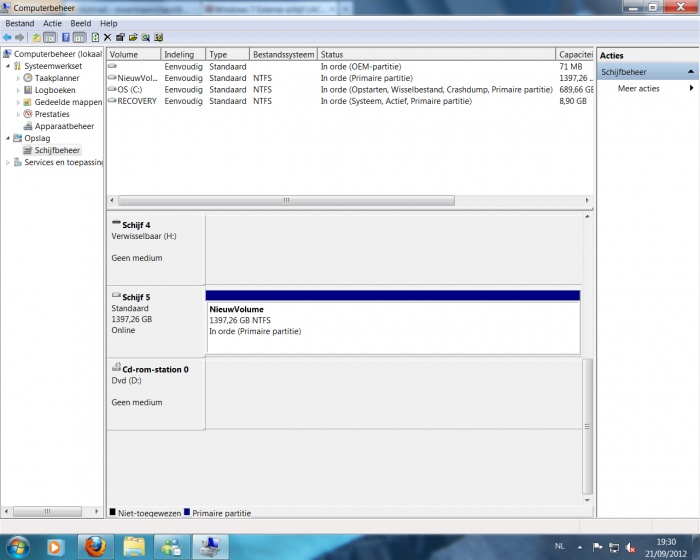Screen dimensions: 700x560
Task: Launch Firefox from the taskbar
Action: (x=95, y=547)
